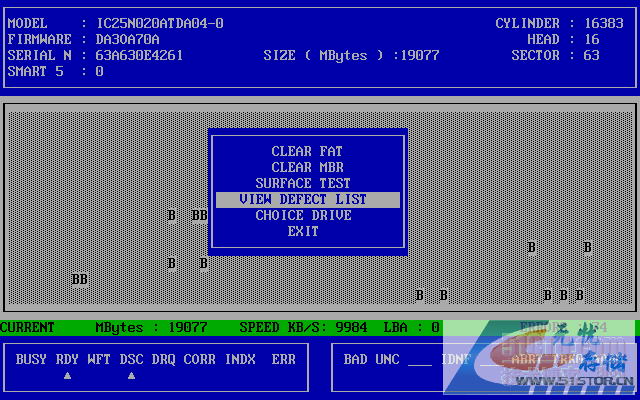Click the IDNF error flag label
This screenshot has width=640, height=400.
click(x=456, y=359)
